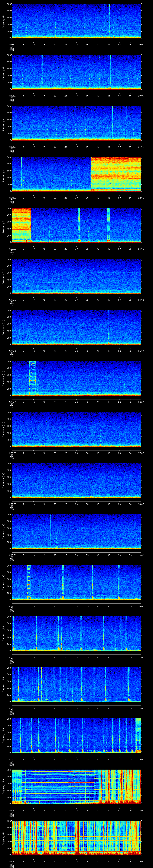Click the 20:00 end time label
This screenshot has height=868, width=153.
click(141, 96)
